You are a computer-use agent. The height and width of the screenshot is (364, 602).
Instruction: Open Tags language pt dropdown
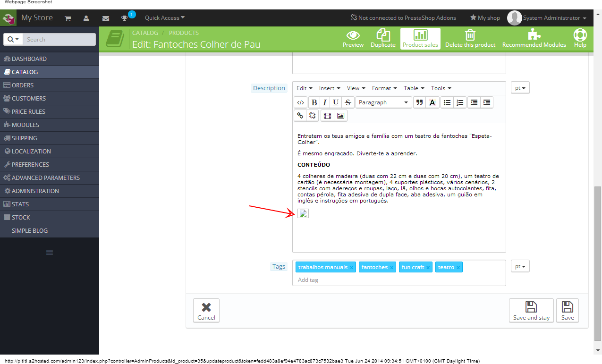[x=520, y=266]
